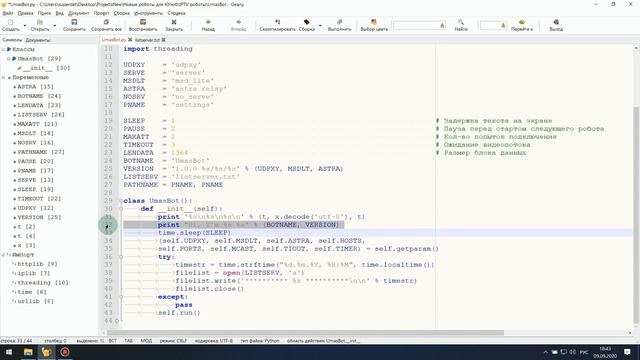Click inside the toolbar search input field
The height and width of the screenshot is (360, 640).
416,25
